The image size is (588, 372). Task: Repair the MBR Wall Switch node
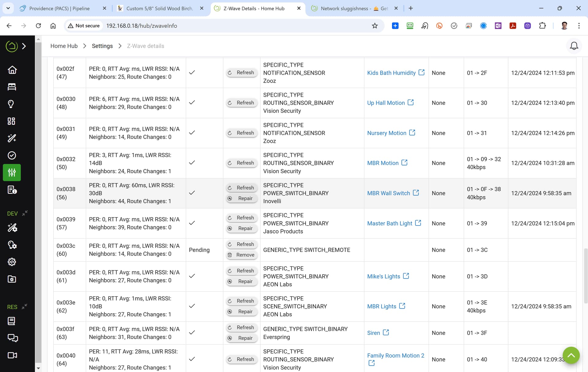(242, 198)
